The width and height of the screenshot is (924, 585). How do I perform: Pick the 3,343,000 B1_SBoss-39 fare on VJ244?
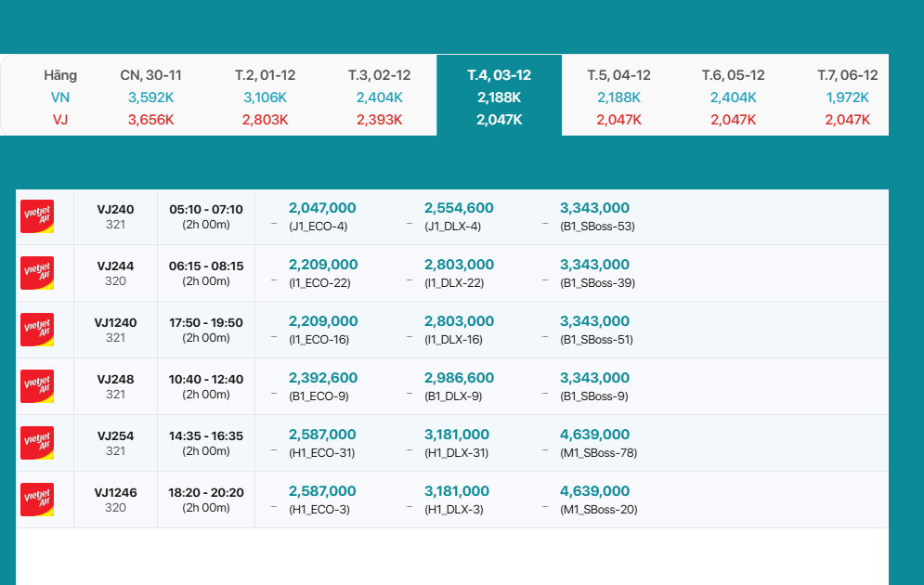click(595, 273)
